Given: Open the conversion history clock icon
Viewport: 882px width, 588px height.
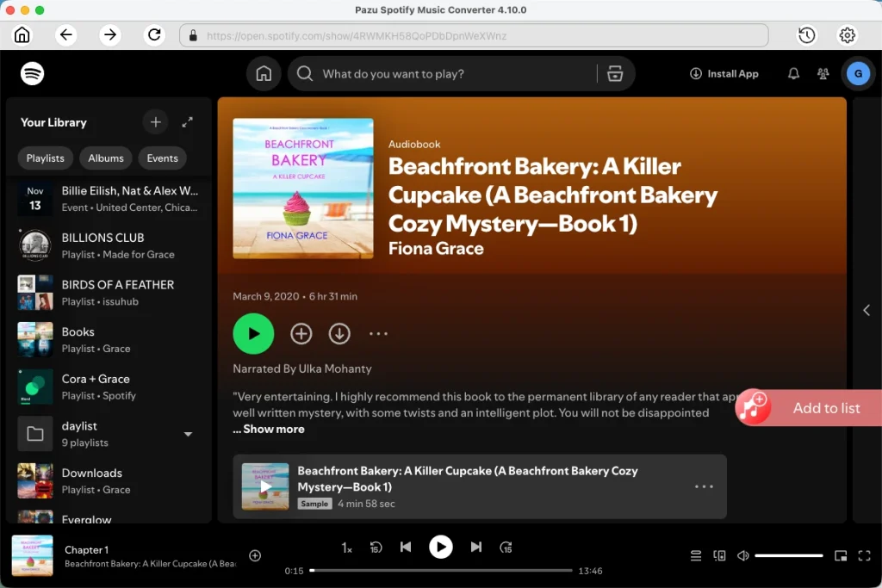Looking at the screenshot, I should pyautogui.click(x=806, y=35).
